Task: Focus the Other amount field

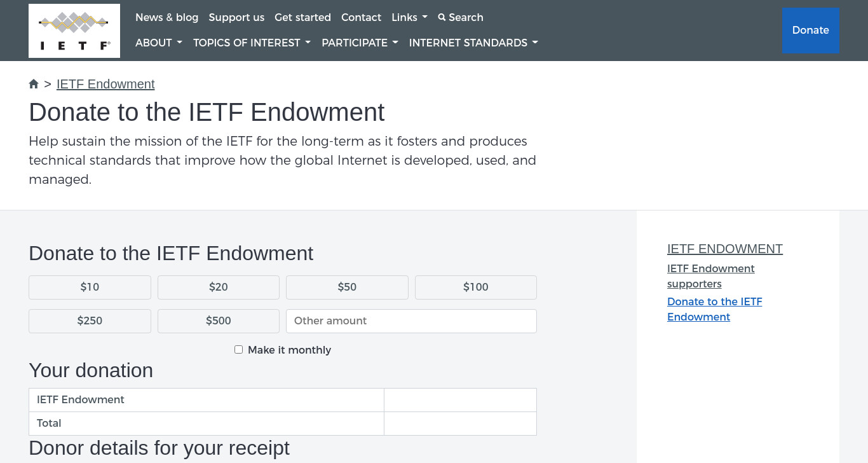Action: (411, 321)
